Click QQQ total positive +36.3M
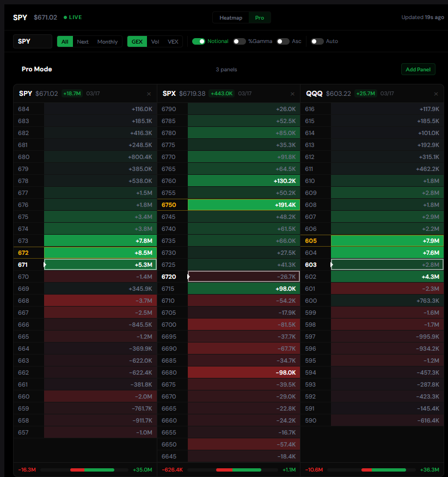Viewport: 448px width, 477px height. click(429, 470)
